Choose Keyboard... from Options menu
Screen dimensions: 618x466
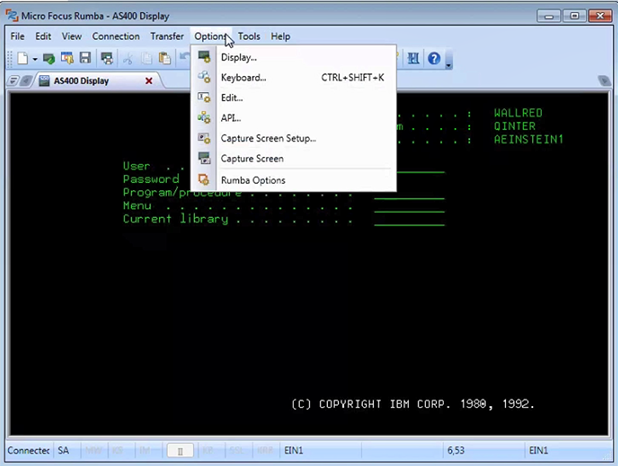[x=294, y=77]
